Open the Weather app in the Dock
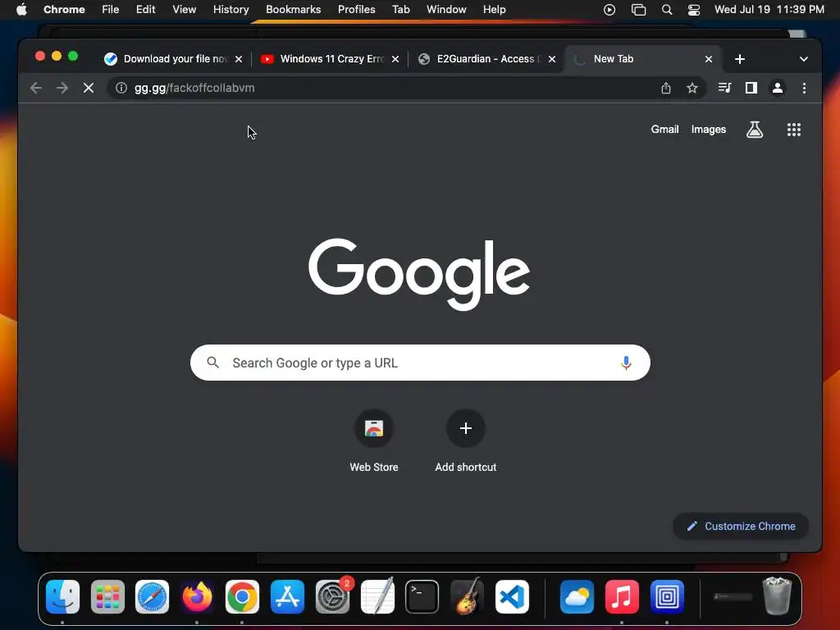 pyautogui.click(x=577, y=597)
